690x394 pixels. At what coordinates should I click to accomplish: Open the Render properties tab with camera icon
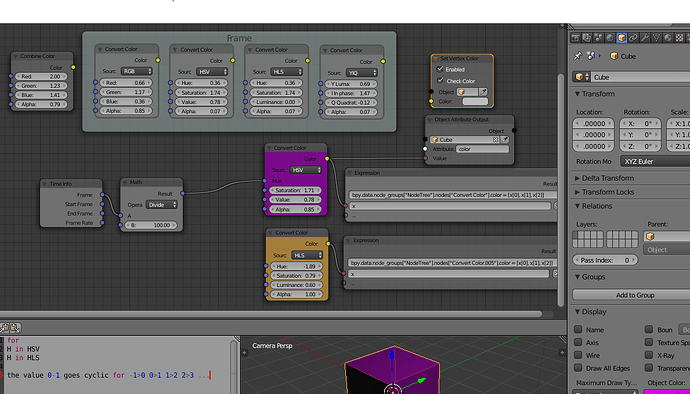point(575,38)
